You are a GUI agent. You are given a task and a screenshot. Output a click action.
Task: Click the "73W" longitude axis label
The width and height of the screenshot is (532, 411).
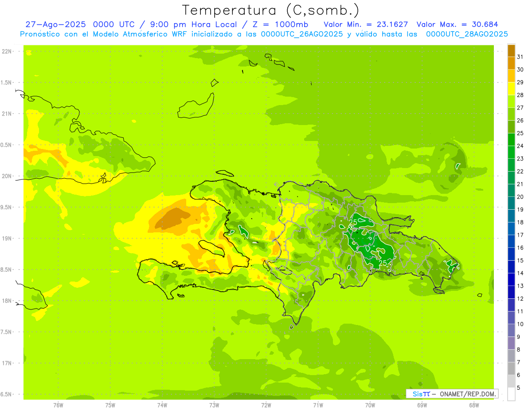point(214,405)
